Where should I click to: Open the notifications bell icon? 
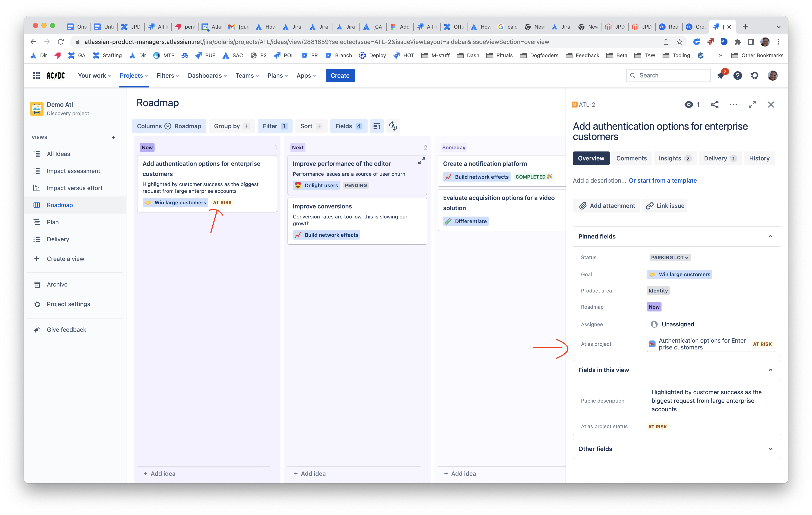click(x=721, y=76)
